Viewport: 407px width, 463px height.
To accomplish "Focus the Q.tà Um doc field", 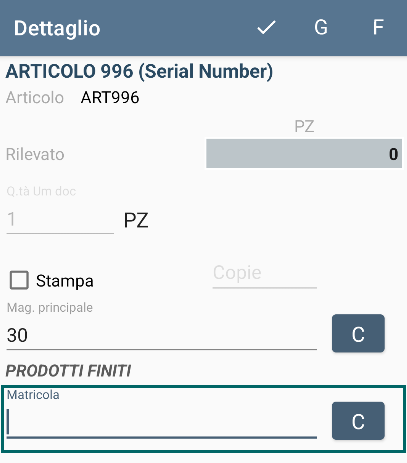I will [60, 219].
